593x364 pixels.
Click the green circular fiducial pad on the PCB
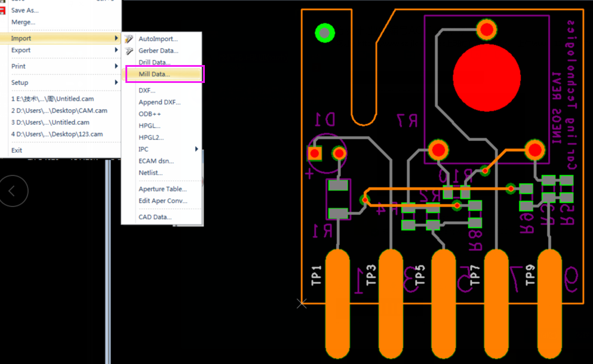tap(325, 33)
